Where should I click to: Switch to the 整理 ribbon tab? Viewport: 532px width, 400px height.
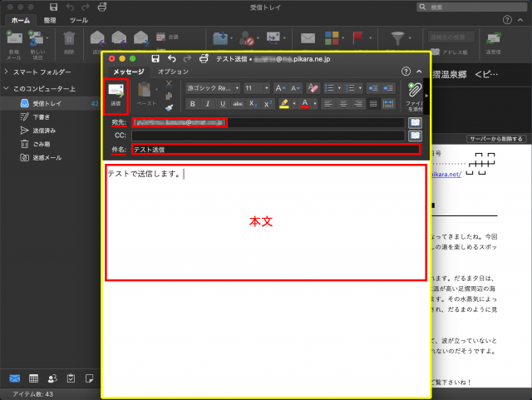click(51, 19)
